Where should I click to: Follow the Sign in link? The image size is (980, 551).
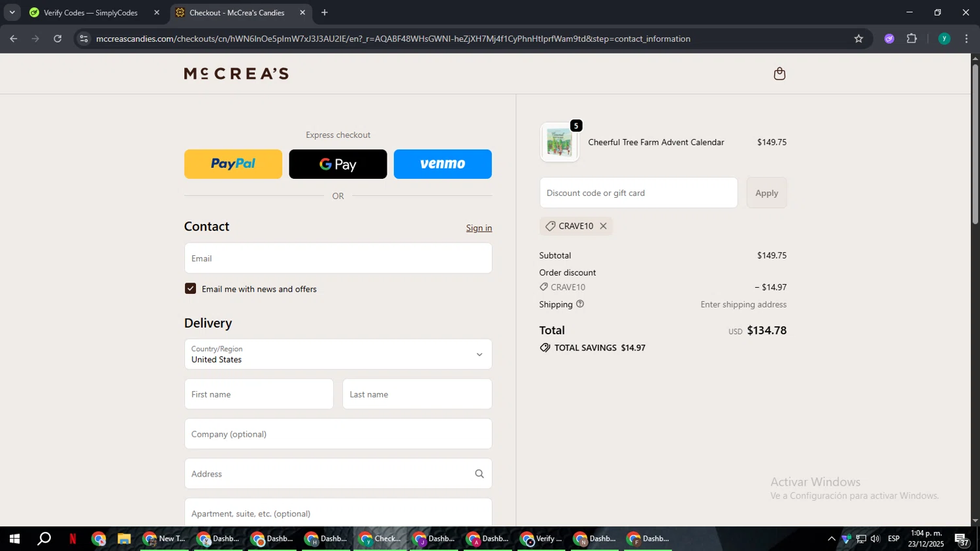tap(479, 228)
